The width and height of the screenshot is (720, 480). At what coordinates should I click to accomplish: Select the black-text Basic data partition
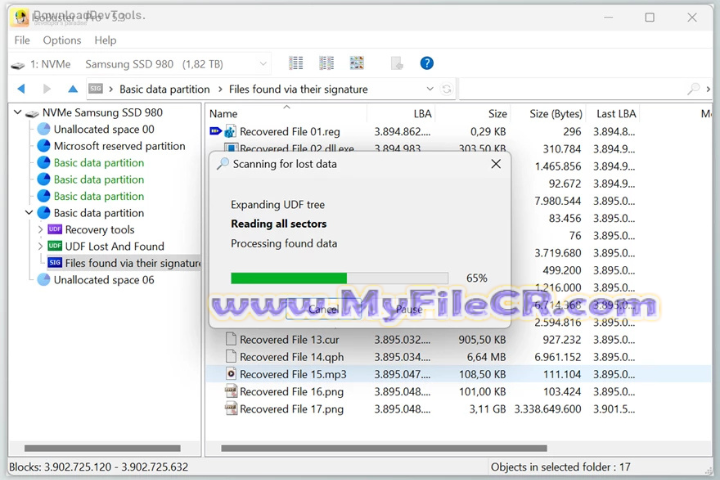(x=99, y=213)
